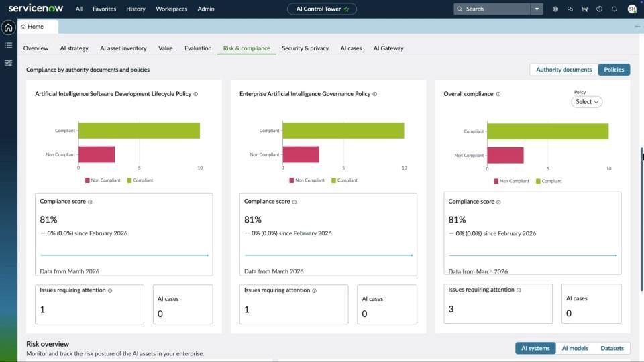Open the chat bubbles icon in header
The image size is (644, 362).
pyautogui.click(x=570, y=9)
